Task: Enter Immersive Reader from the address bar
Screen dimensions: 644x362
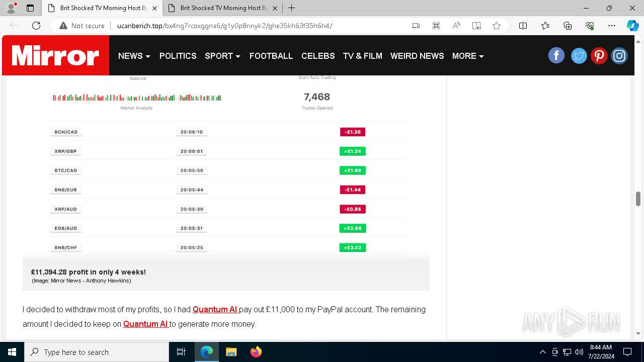Action: point(476,26)
